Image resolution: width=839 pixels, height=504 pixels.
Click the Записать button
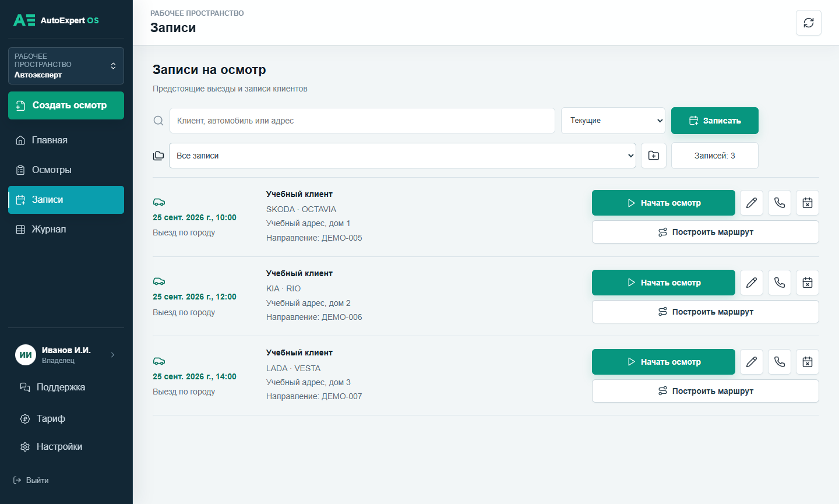click(x=715, y=121)
